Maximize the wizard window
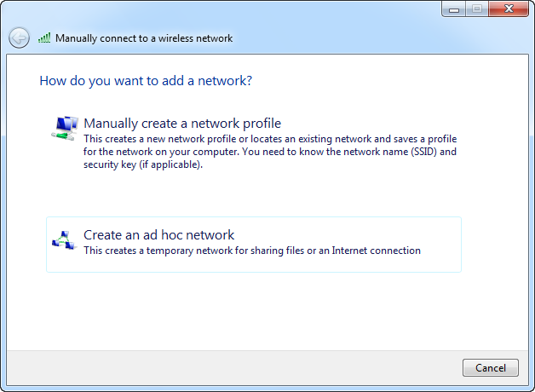This screenshot has width=535, height=392. pos(476,9)
